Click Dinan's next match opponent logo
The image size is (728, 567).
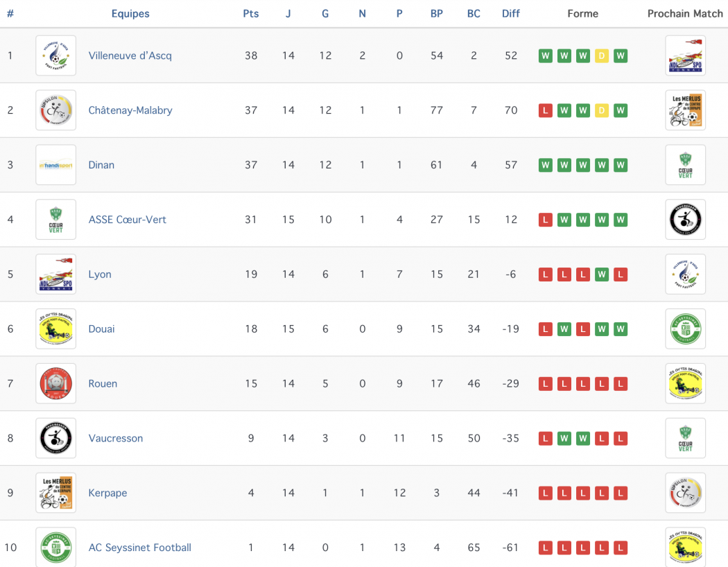[x=685, y=165]
